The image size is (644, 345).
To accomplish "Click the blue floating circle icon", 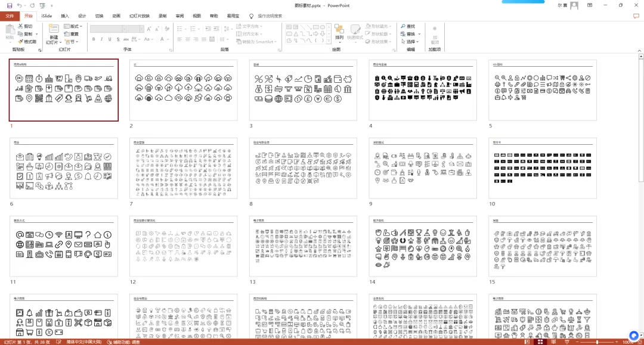I will click(x=634, y=335).
